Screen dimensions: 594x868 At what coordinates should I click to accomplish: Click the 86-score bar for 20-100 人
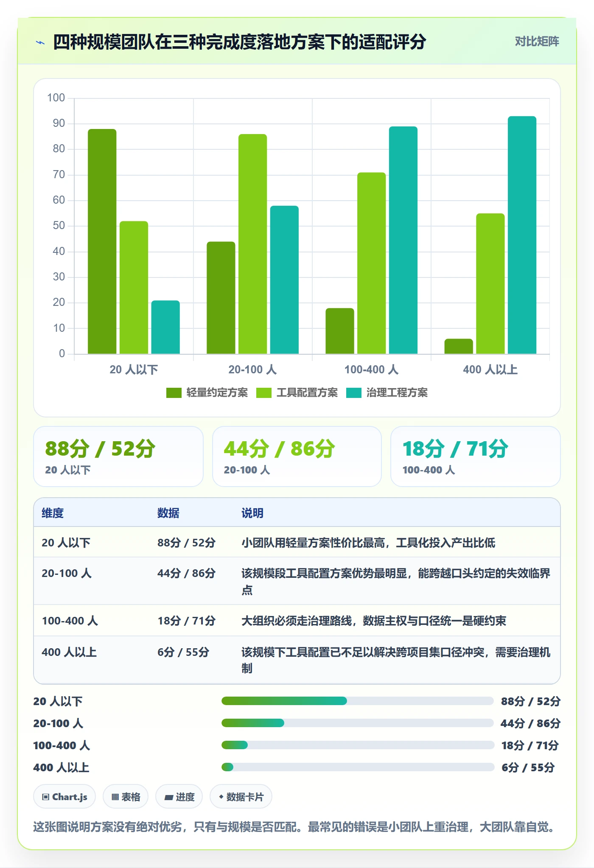click(252, 244)
